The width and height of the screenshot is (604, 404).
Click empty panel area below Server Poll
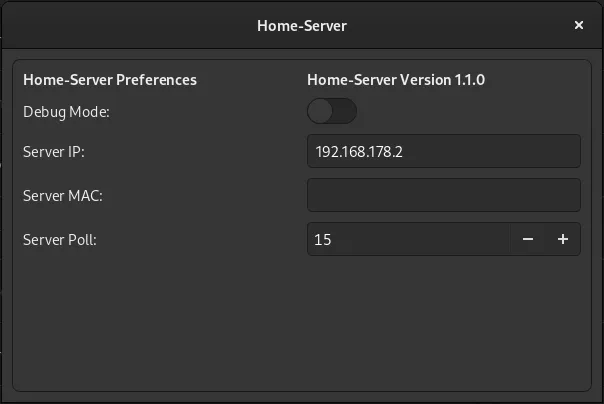coord(302,324)
